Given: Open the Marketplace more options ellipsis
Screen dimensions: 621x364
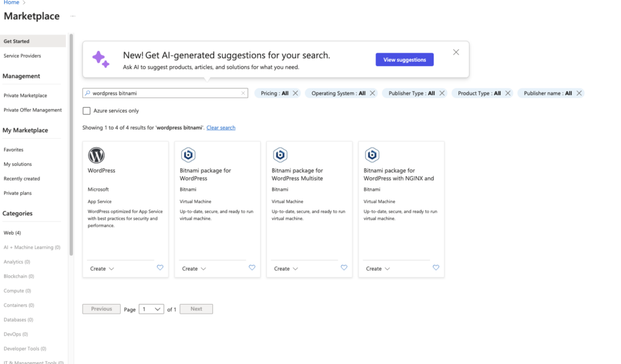Looking at the screenshot, I should click(x=73, y=16).
